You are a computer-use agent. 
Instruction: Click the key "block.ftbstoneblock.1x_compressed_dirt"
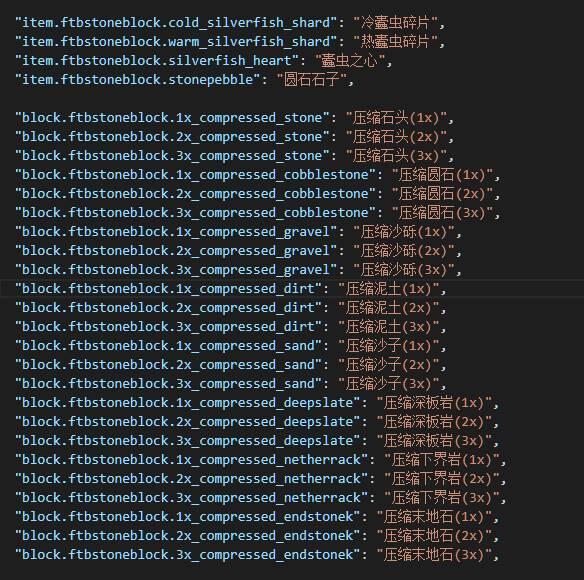169,289
